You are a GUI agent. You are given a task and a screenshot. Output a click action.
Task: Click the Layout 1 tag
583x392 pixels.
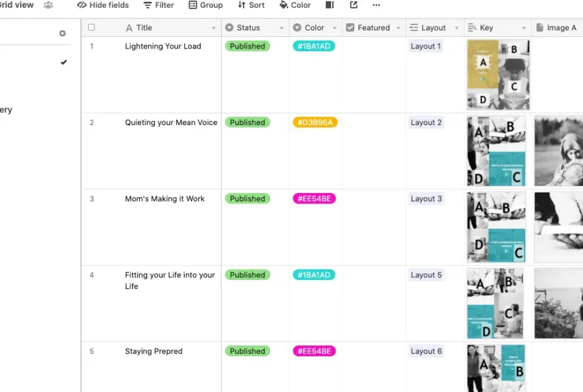(x=426, y=46)
